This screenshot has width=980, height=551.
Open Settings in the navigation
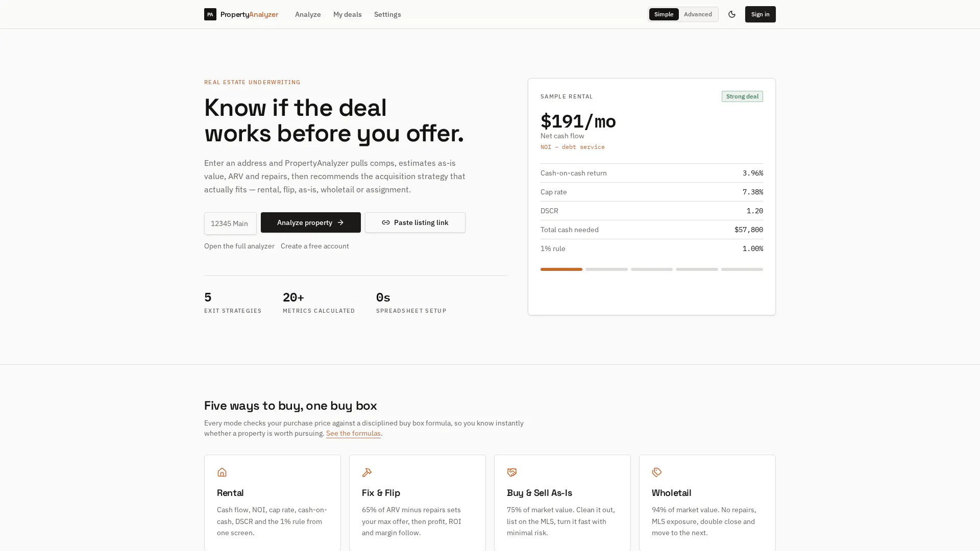pyautogui.click(x=387, y=14)
